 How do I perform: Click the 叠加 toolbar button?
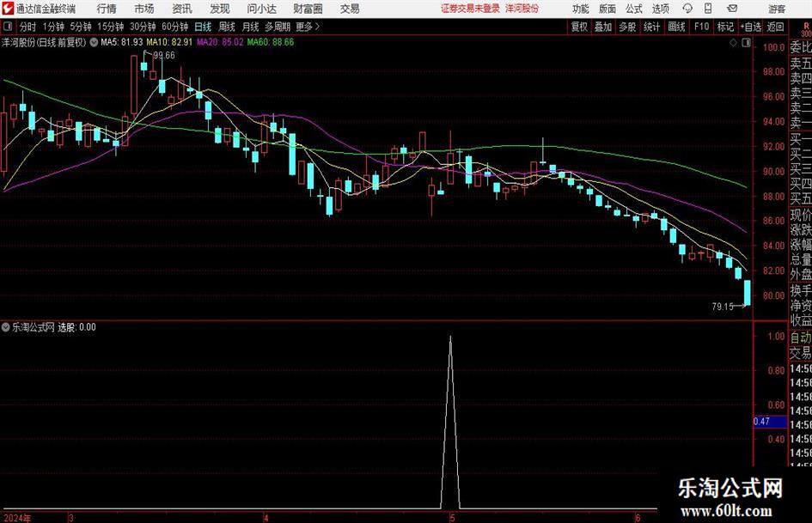[x=603, y=27]
